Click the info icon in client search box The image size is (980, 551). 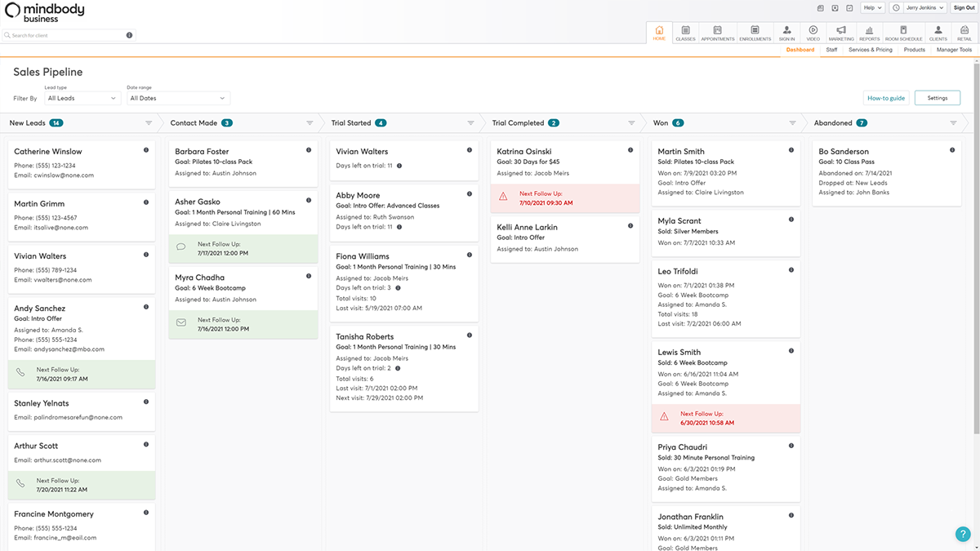click(129, 35)
